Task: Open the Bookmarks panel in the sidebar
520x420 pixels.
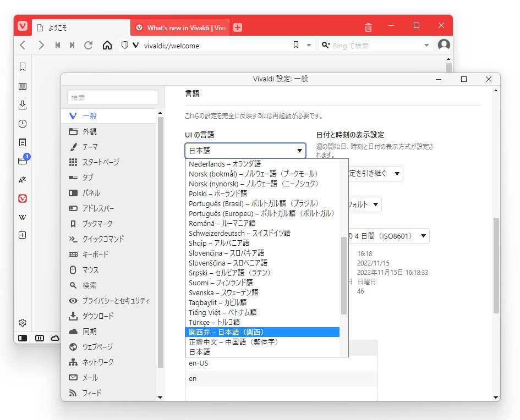Action: 22,66
